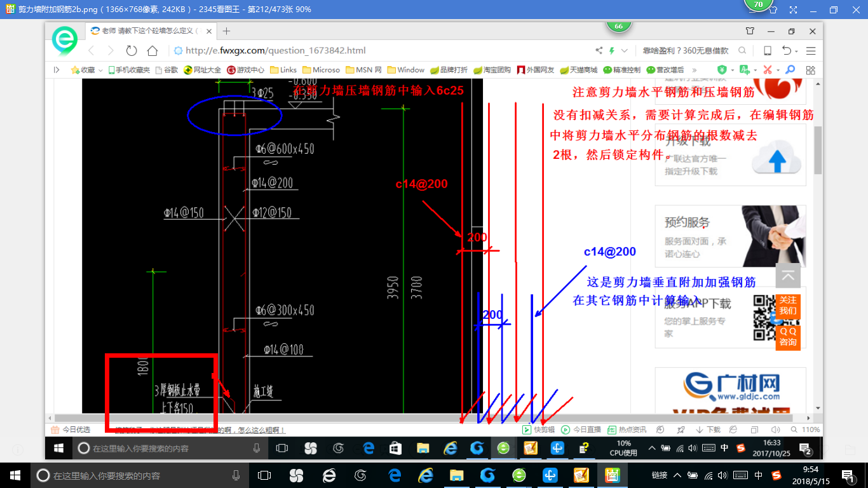
Task: Expand the dropdown beside the undo arrow
Action: [796, 51]
